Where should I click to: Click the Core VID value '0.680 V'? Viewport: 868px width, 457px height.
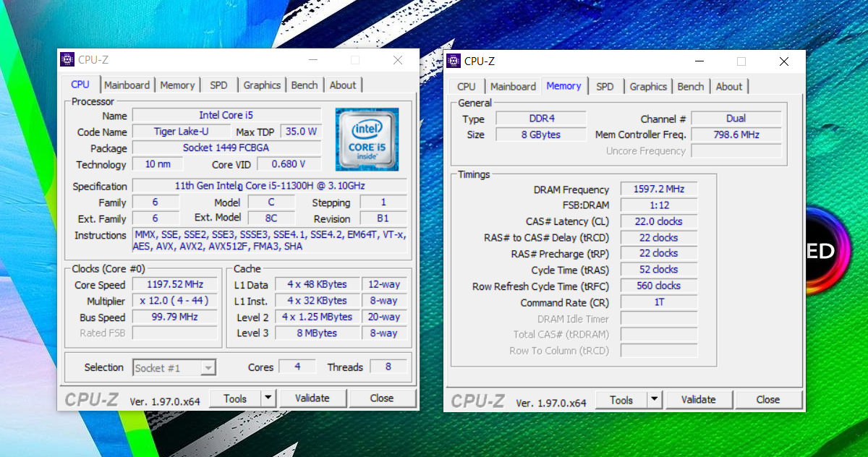point(289,165)
